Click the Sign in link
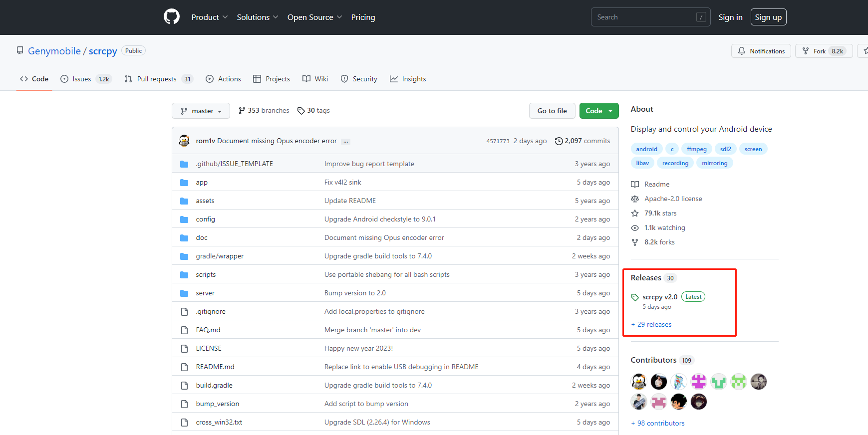Screen dimensions: 868x435 (730, 17)
